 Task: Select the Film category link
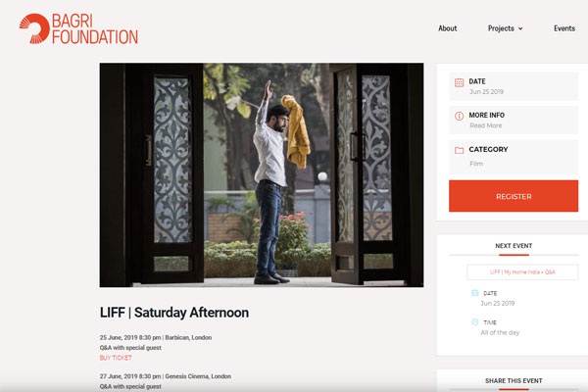[x=476, y=164]
